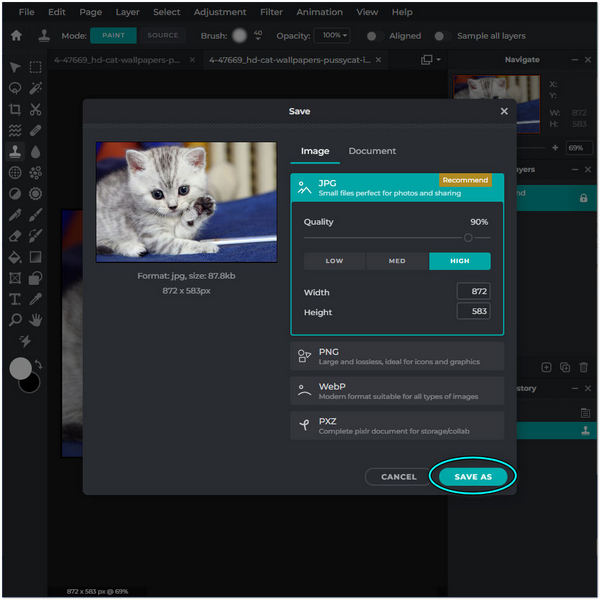Select the Lasso tool
Image resolution: width=600 pixels, height=600 pixels.
click(15, 88)
